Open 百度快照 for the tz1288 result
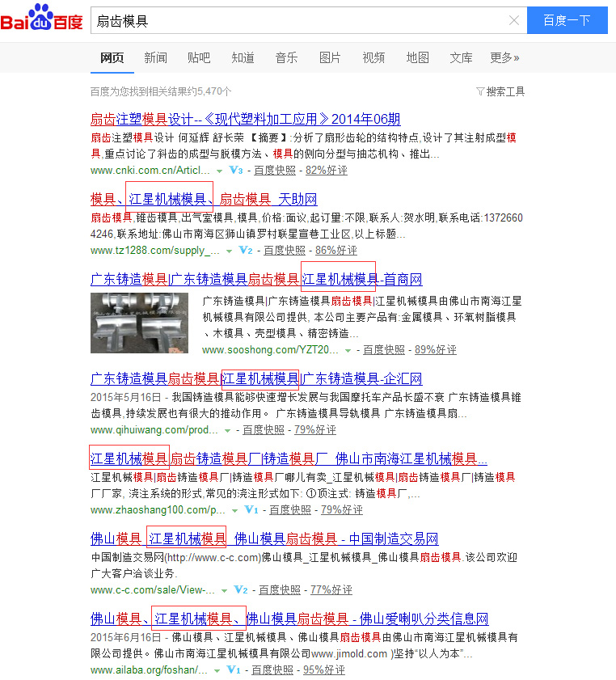Screen dimensions: 616x680 tap(285, 250)
